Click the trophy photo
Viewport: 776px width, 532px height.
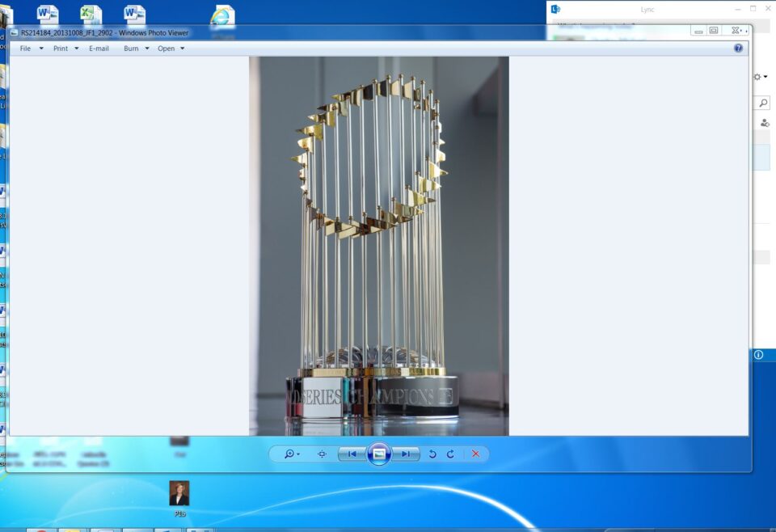[x=379, y=246]
